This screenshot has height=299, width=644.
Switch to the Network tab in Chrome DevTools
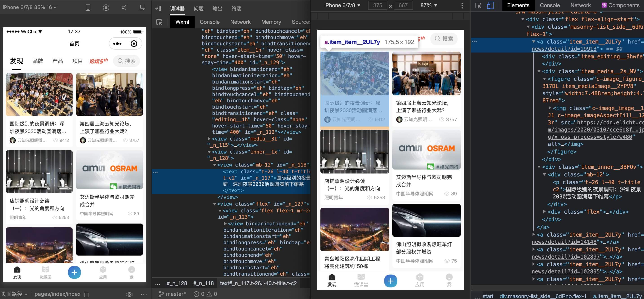tap(580, 5)
